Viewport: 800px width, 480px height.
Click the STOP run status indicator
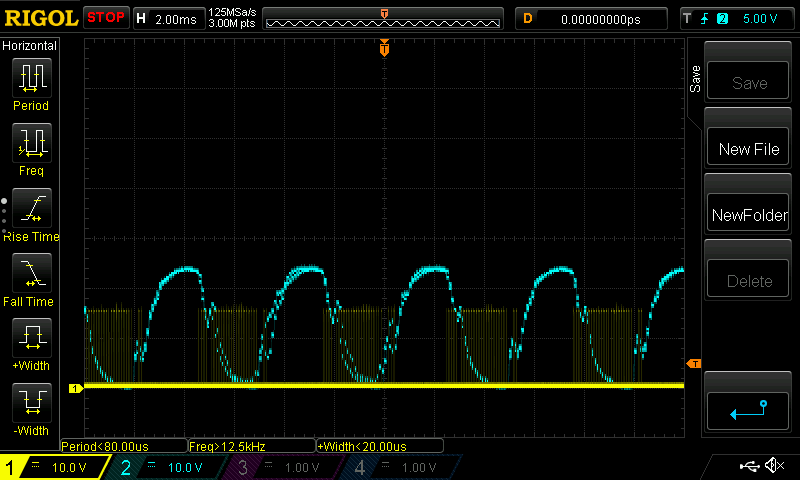click(x=106, y=18)
